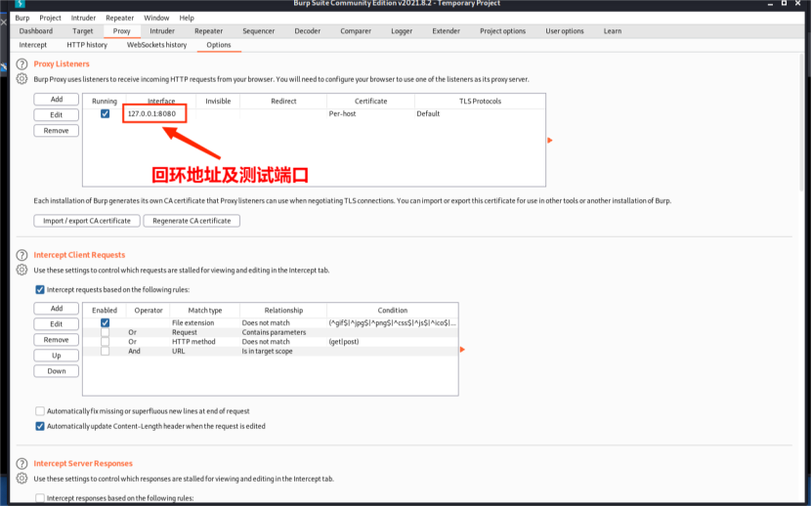The height and width of the screenshot is (506, 812).
Task: Click the Per-host certificate cell
Action: (x=370, y=113)
